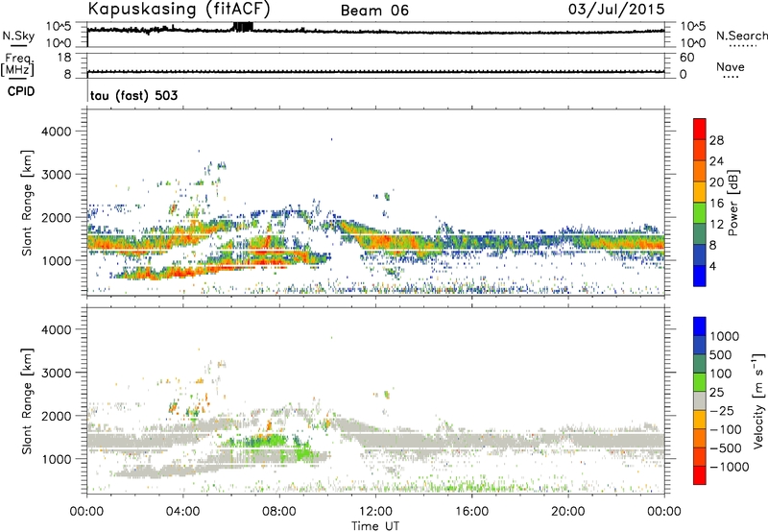Image resolution: width=768 pixels, height=532 pixels.
Task: Click the 'Freq. [MHz]' label
Action: click(17, 64)
